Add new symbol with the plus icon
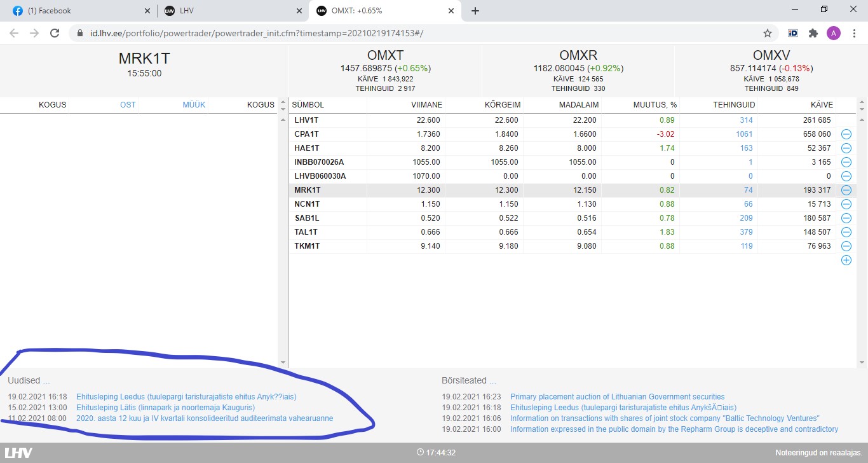 tap(846, 260)
